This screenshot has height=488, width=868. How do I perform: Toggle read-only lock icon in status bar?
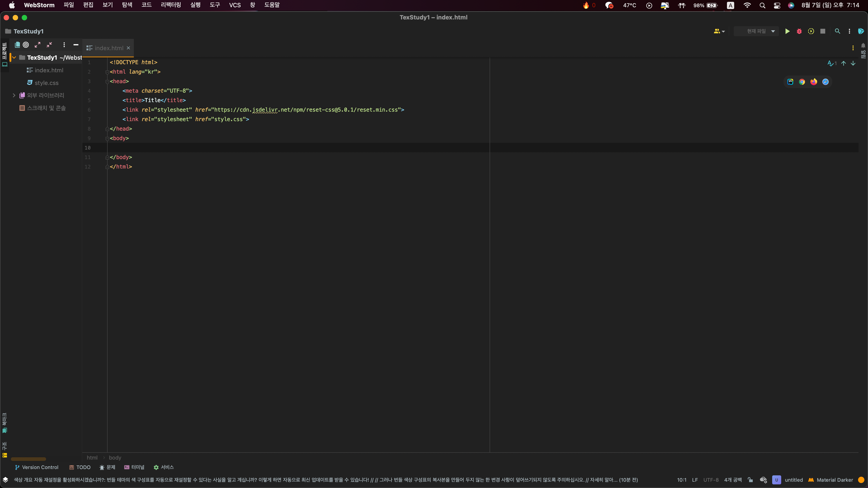click(x=750, y=480)
